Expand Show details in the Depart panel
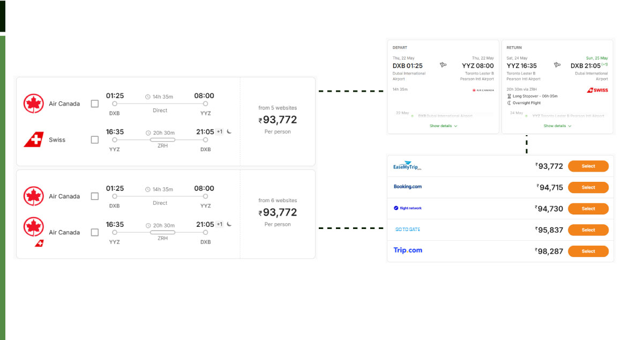The height and width of the screenshot is (340, 644). pyautogui.click(x=443, y=126)
